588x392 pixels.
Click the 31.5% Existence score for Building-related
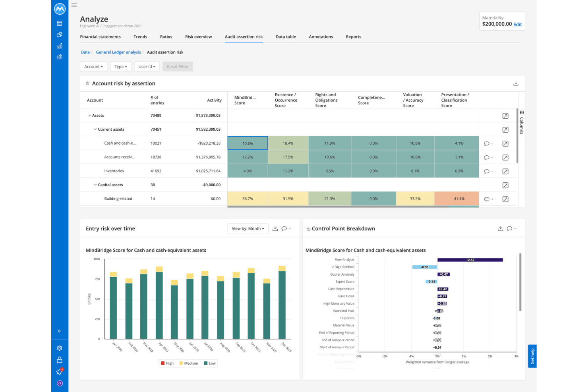(288, 199)
